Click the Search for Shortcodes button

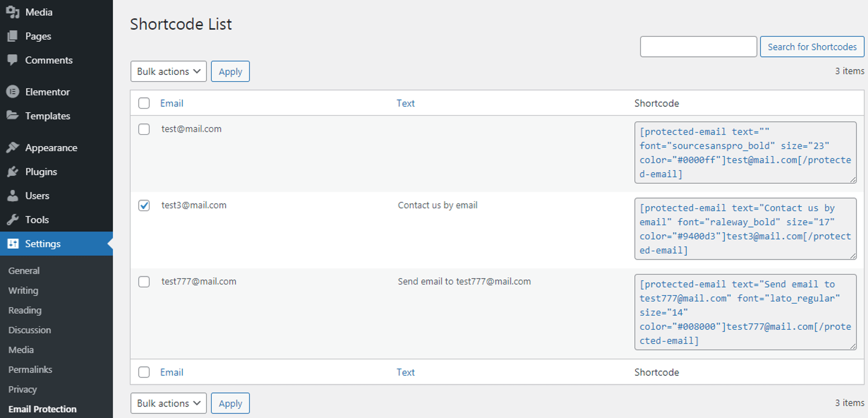pyautogui.click(x=812, y=46)
